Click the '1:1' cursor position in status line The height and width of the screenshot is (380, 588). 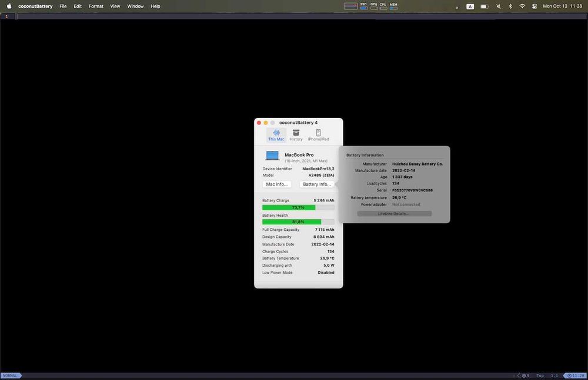[554, 375]
